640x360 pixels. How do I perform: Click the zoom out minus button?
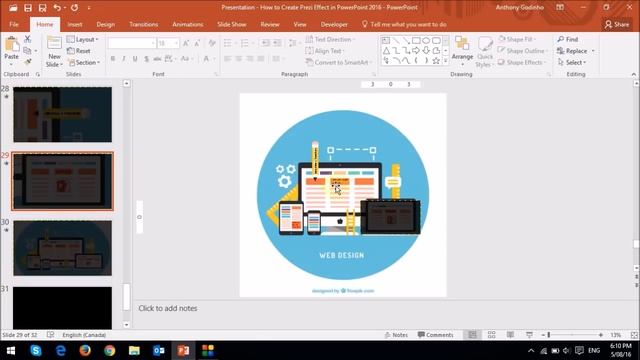point(543,335)
